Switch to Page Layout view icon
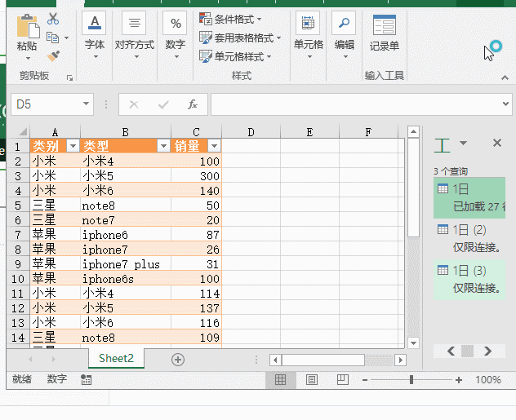The width and height of the screenshot is (516, 420). [312, 380]
